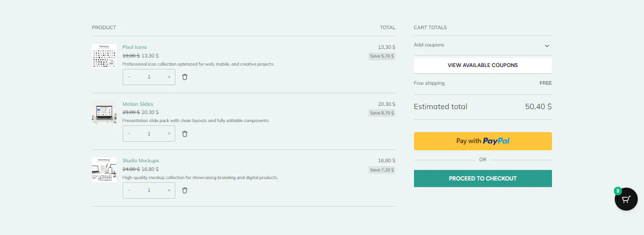Click the struck-through price 19,00 $
The image size is (644, 235).
pyautogui.click(x=131, y=56)
